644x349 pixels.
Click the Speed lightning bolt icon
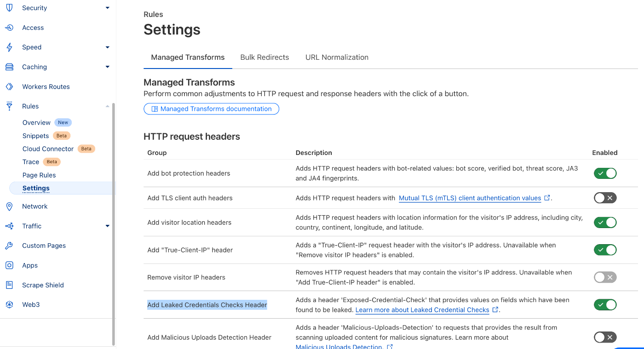pos(9,47)
